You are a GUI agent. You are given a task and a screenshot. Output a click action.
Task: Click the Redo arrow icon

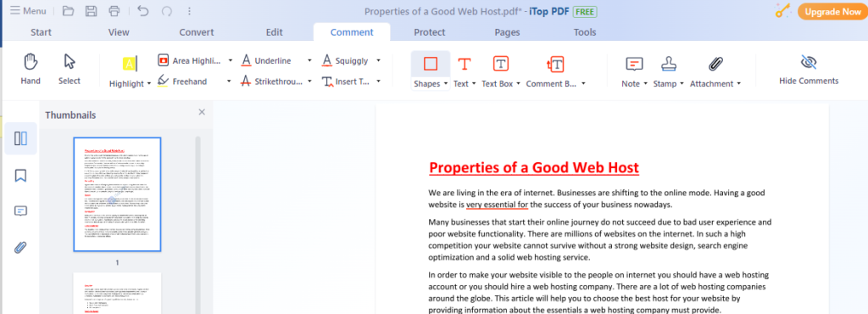tap(167, 11)
